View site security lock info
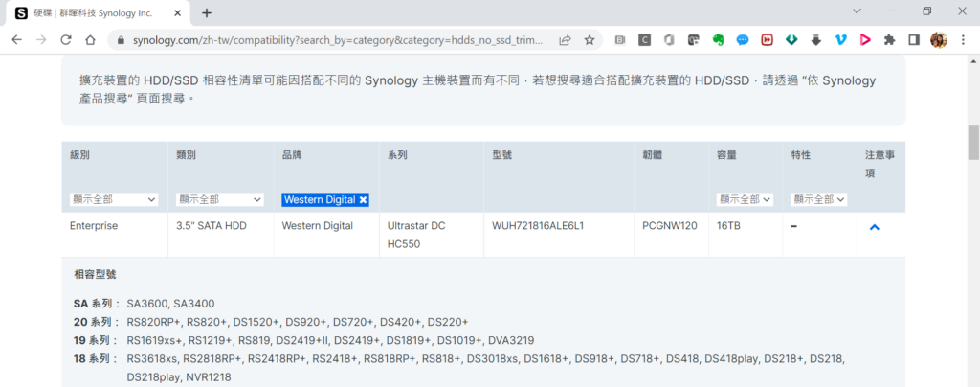This screenshot has height=387, width=980. (x=121, y=40)
